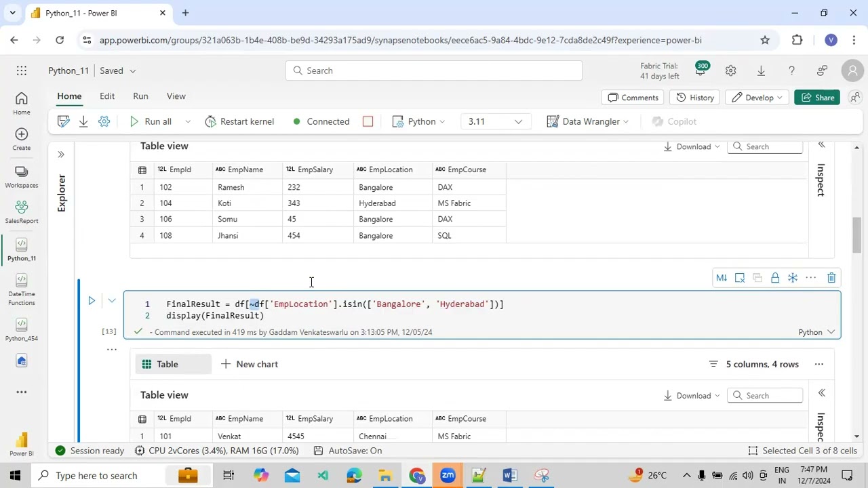
Task: Click notebook vertical scrollbar thumb
Action: pos(857,235)
